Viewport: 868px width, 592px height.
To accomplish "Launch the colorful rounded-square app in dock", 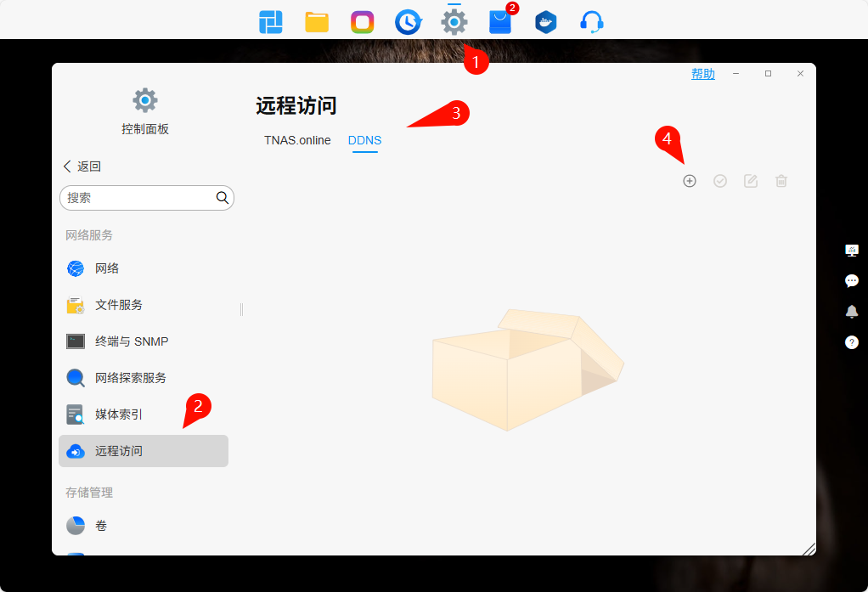I will (x=363, y=22).
